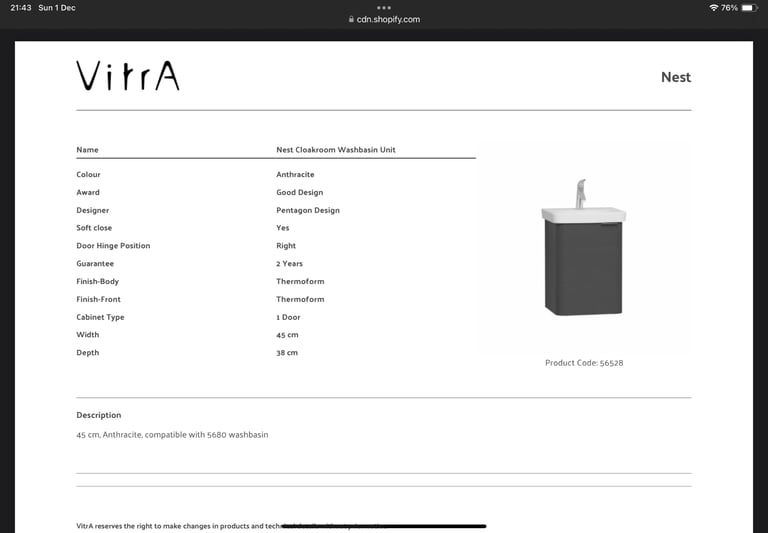Select the Name label
768x533 pixels.
click(87, 150)
